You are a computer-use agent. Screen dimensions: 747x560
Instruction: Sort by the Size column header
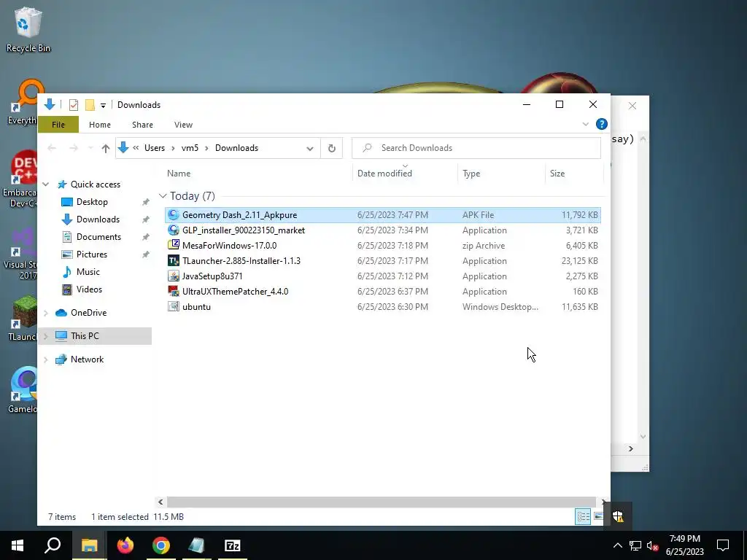557,174
